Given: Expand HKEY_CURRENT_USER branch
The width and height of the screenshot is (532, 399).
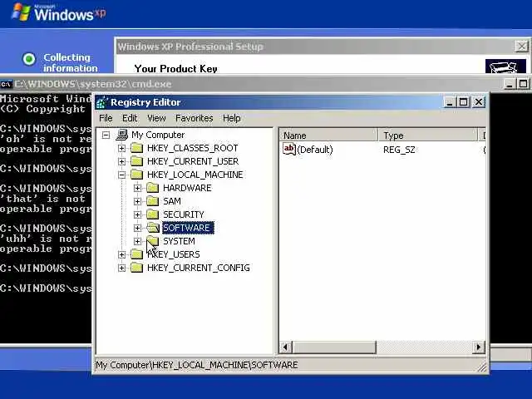Looking at the screenshot, I should pos(121,161).
